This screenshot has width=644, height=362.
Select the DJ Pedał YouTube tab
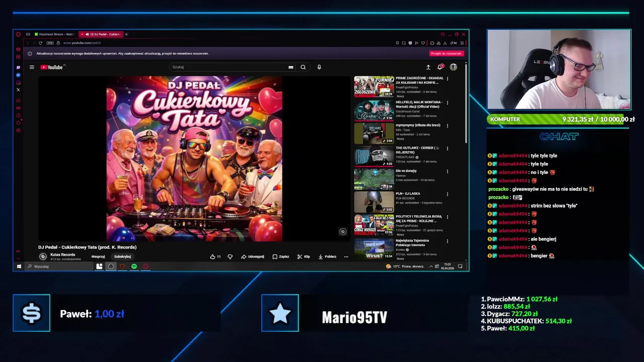click(x=100, y=34)
